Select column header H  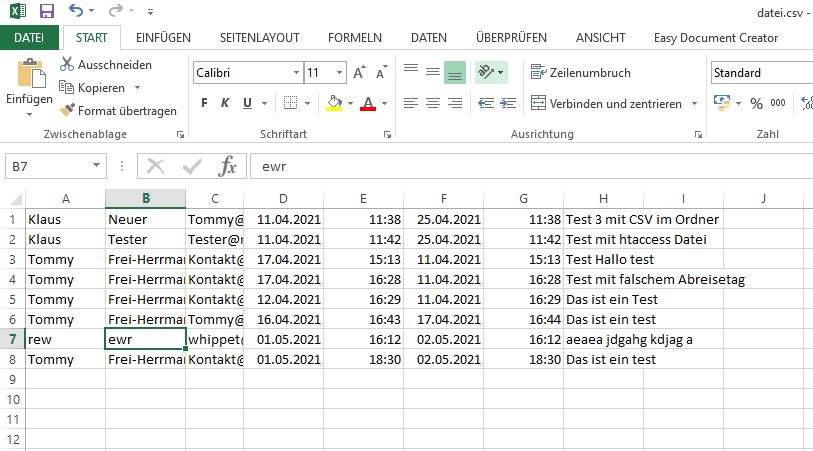tap(603, 199)
